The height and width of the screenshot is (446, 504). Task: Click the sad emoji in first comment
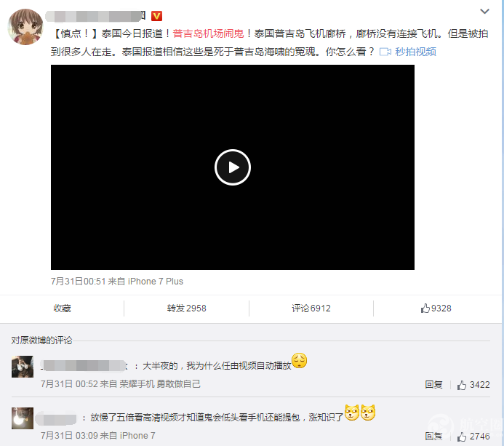[x=299, y=360]
